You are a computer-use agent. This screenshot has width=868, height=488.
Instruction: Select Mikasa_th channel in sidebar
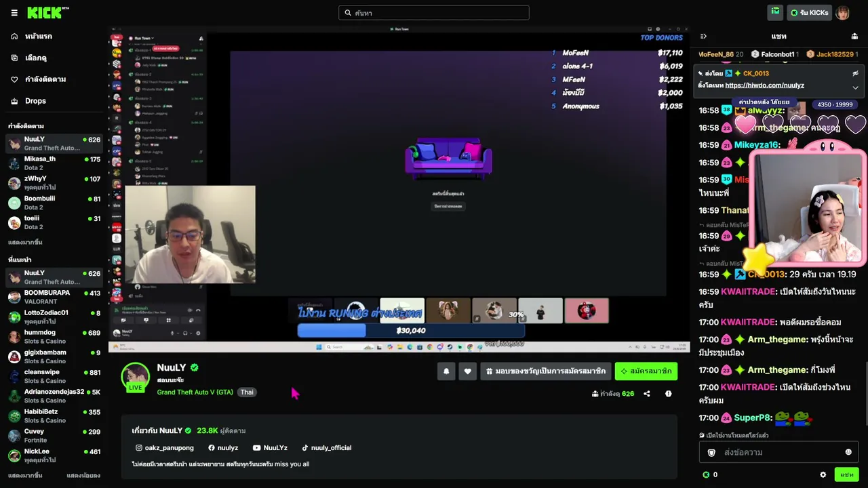(54, 163)
